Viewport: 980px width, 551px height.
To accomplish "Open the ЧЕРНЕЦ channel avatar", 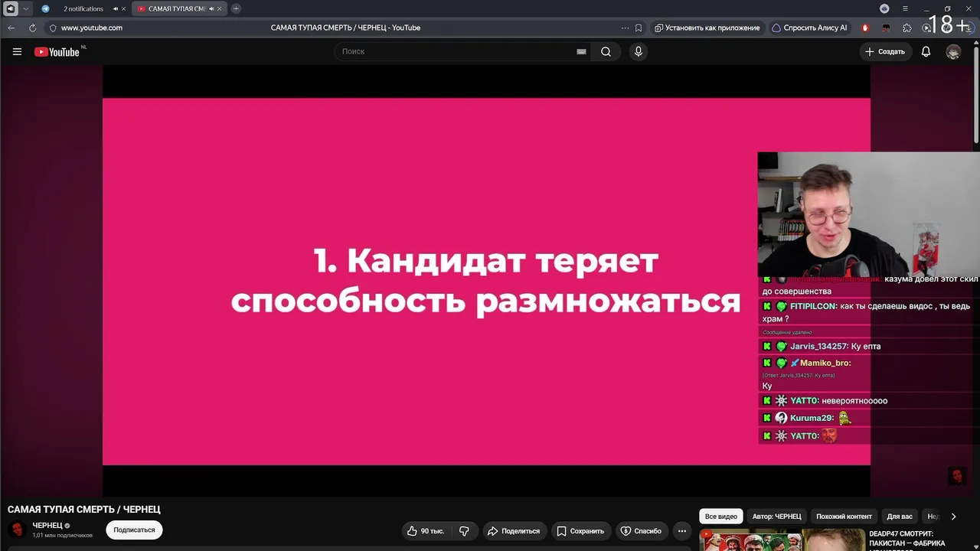I will pyautogui.click(x=17, y=530).
